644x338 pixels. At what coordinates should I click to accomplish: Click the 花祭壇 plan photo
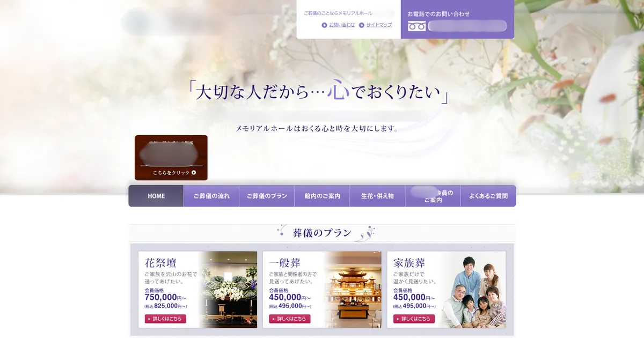230,289
